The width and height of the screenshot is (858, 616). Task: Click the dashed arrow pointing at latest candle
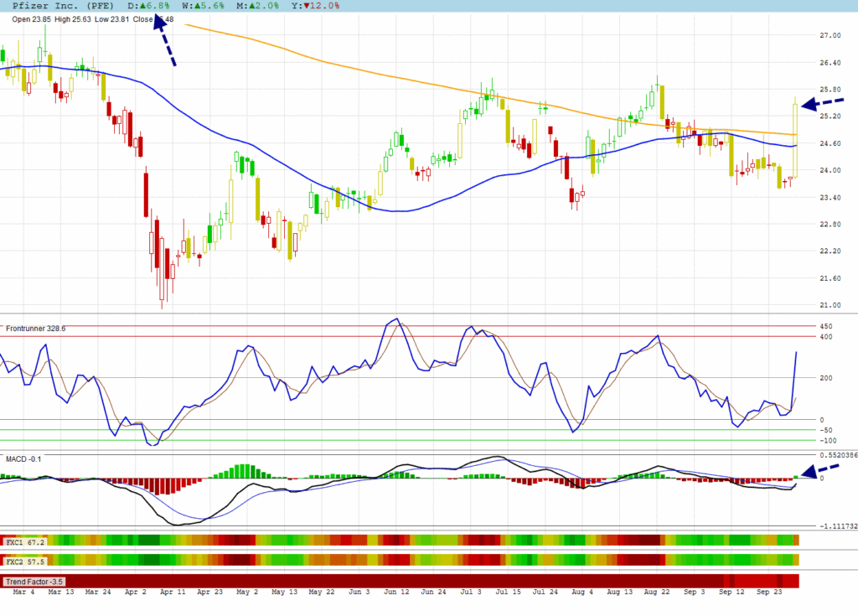(821, 103)
